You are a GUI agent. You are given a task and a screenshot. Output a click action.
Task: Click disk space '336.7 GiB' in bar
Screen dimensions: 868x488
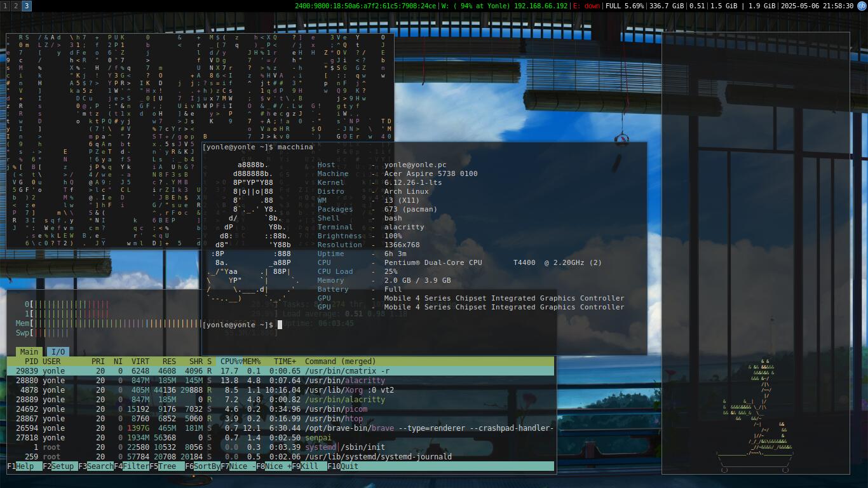coord(667,6)
